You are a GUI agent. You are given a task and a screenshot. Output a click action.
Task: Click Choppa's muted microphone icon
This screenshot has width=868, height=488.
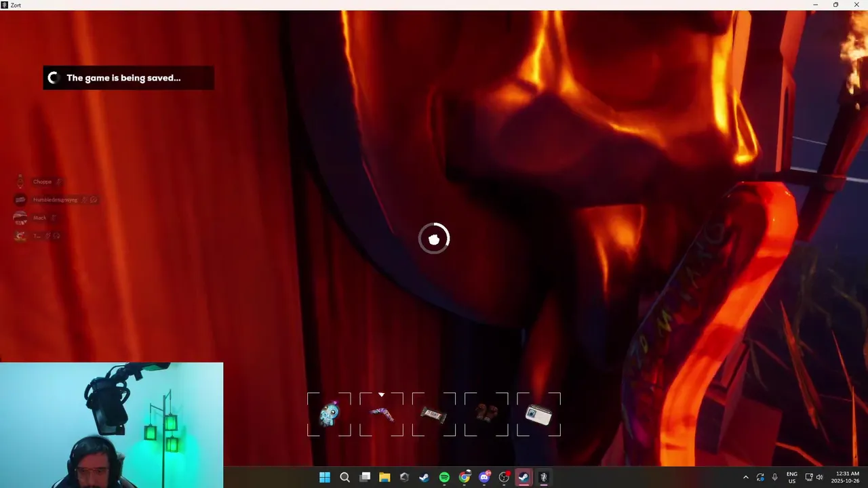[58, 182]
